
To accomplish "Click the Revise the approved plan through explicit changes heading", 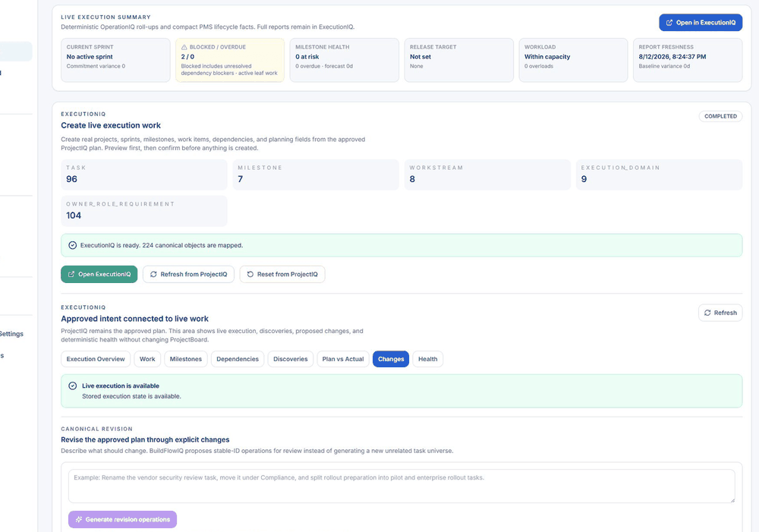I will click(x=145, y=439).
